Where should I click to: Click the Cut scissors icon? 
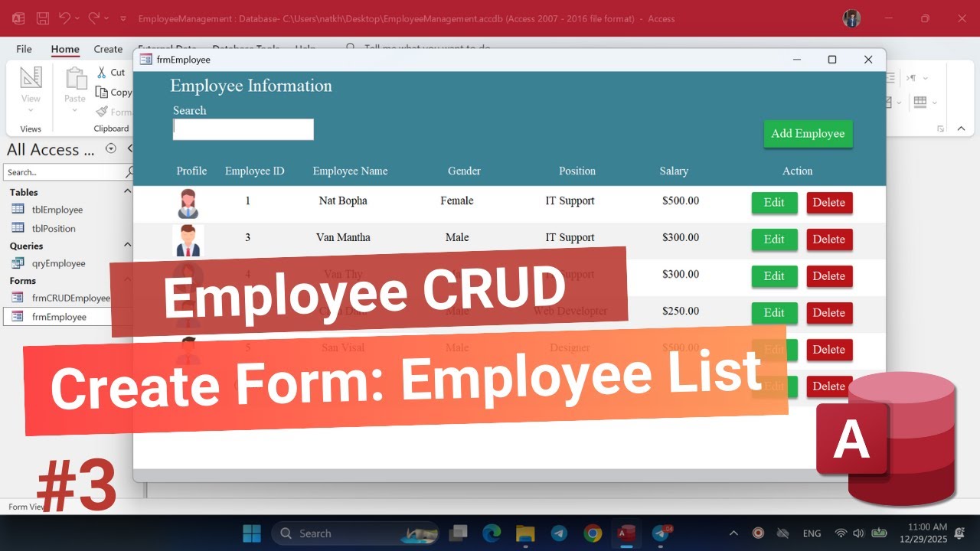click(x=101, y=72)
